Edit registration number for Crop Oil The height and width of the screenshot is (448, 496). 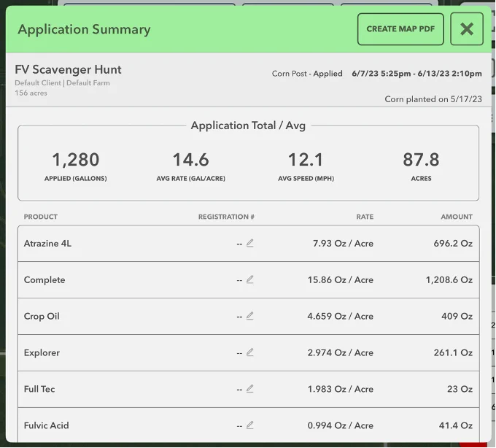(x=250, y=316)
